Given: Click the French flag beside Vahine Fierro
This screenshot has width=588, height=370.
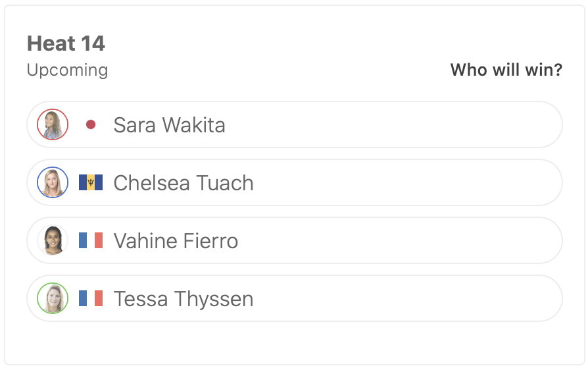Looking at the screenshot, I should (x=91, y=240).
